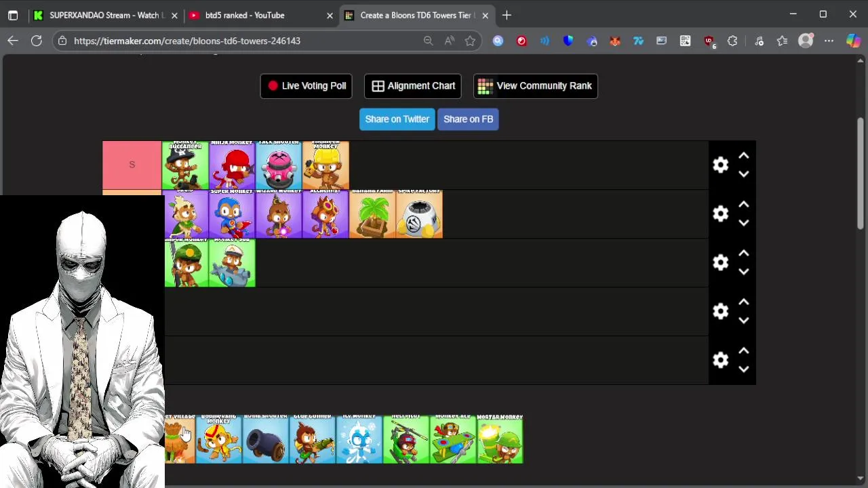Move the S tier row up
This screenshot has width=868, height=488.
click(x=743, y=156)
